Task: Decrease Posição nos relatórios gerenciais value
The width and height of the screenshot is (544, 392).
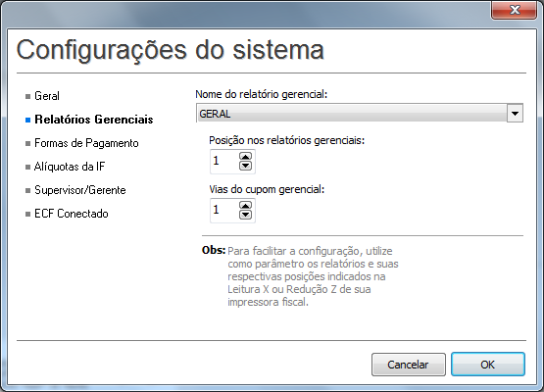Action: (x=246, y=166)
